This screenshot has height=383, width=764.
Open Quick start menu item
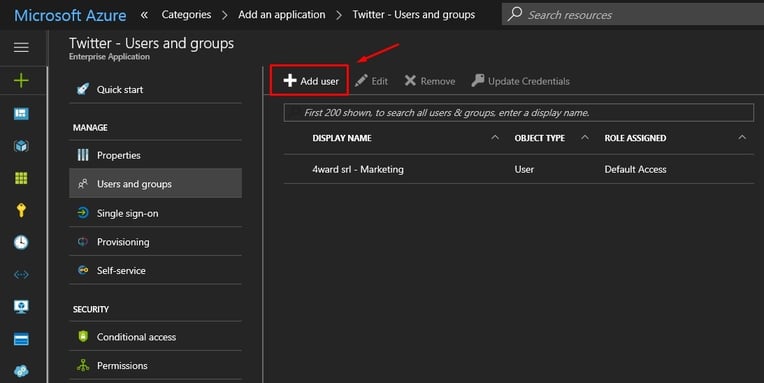point(155,90)
